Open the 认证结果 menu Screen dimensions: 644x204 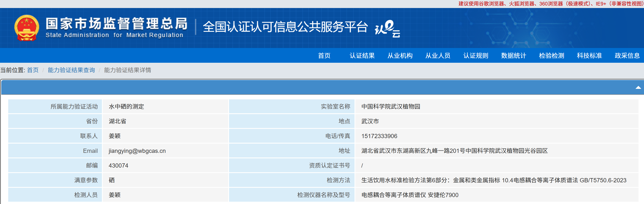[362, 56]
